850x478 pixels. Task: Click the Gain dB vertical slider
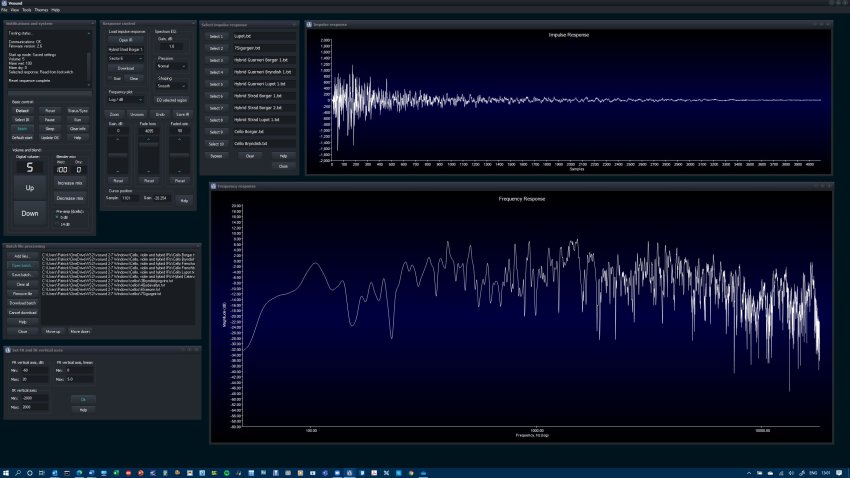tap(116, 155)
